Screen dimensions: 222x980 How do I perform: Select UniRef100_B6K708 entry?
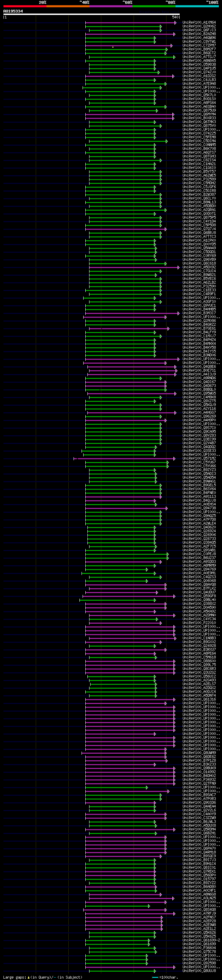tap(199, 149)
